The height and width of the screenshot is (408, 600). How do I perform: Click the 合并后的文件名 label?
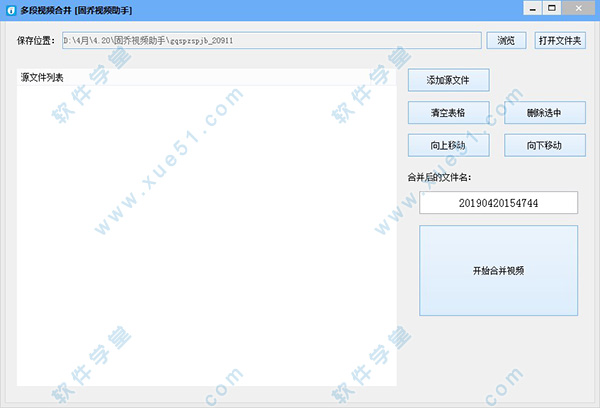pyautogui.click(x=438, y=177)
